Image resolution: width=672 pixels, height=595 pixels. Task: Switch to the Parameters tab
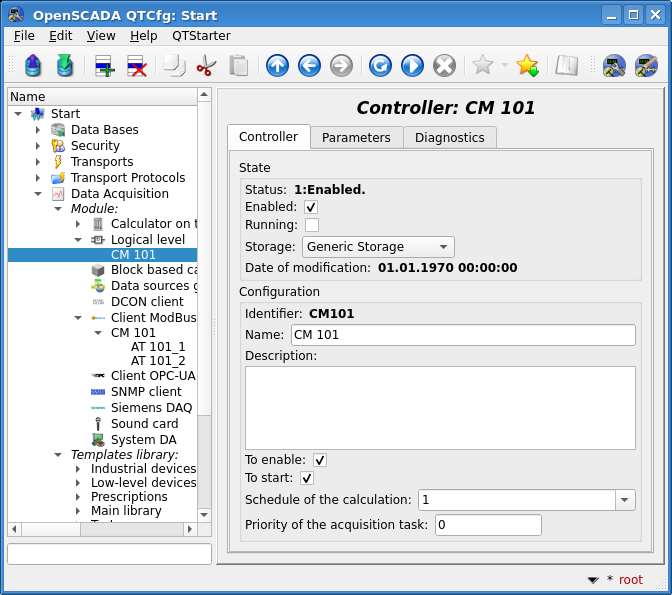pyautogui.click(x=356, y=138)
